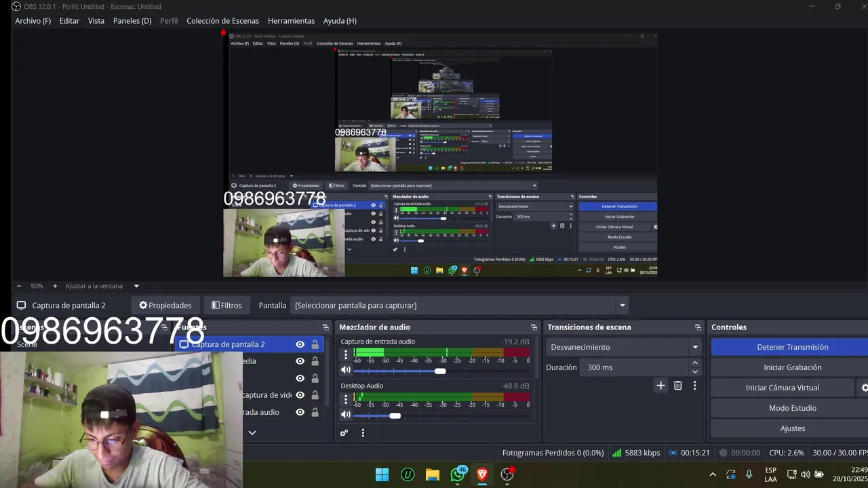Open virtual camera settings gear icon
868x488 pixels.
[x=864, y=388]
